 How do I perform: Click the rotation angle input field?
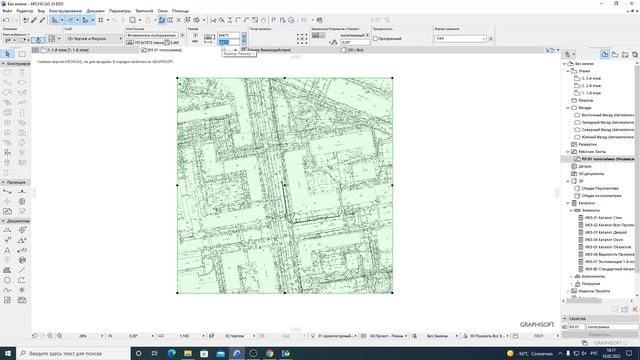[x=354, y=42]
